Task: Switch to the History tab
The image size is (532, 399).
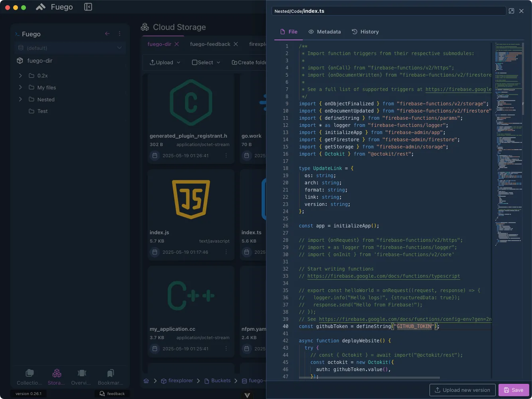Action: [365, 32]
